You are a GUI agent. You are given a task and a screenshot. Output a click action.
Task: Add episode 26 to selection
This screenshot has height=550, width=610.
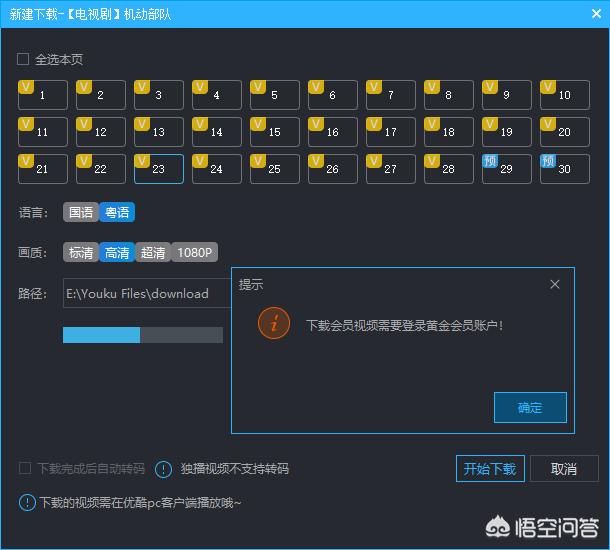(x=333, y=169)
